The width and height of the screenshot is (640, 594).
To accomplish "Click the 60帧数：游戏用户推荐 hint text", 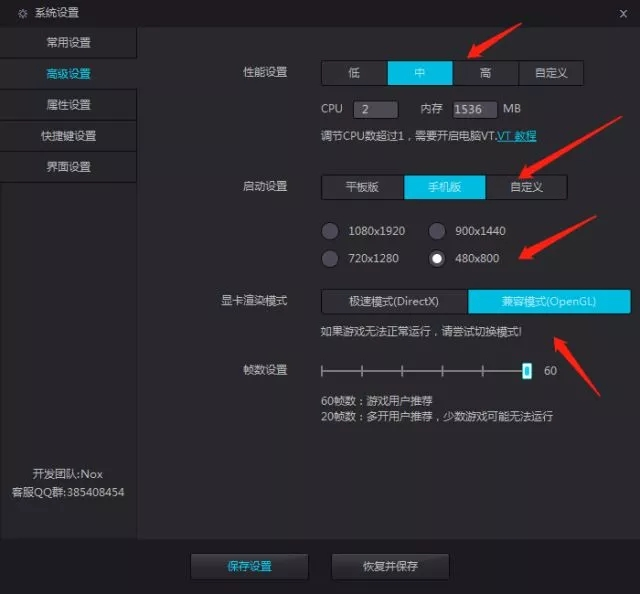I will coord(376,401).
